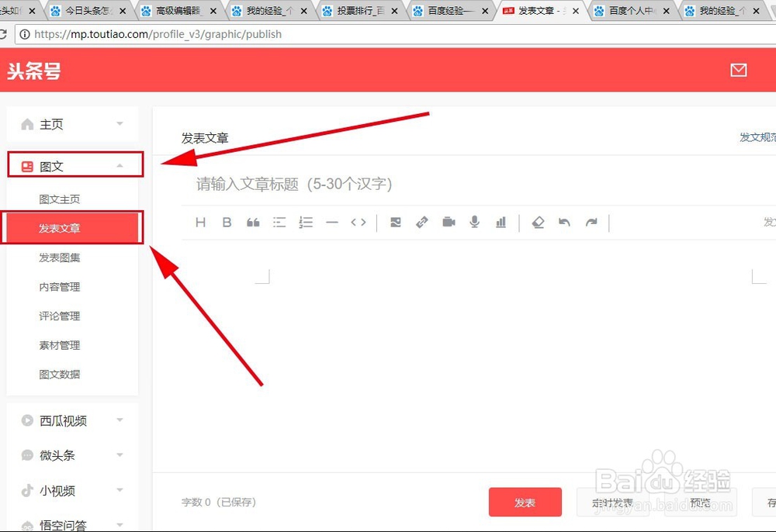This screenshot has height=532, width=776.
Task: Click the 微头条 chat bubble icon
Action: pos(27,455)
